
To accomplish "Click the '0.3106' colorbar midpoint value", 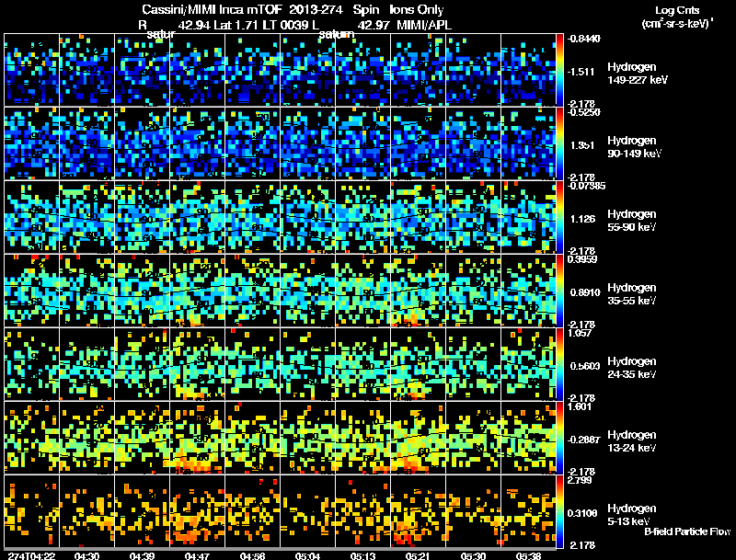I will coord(582,514).
